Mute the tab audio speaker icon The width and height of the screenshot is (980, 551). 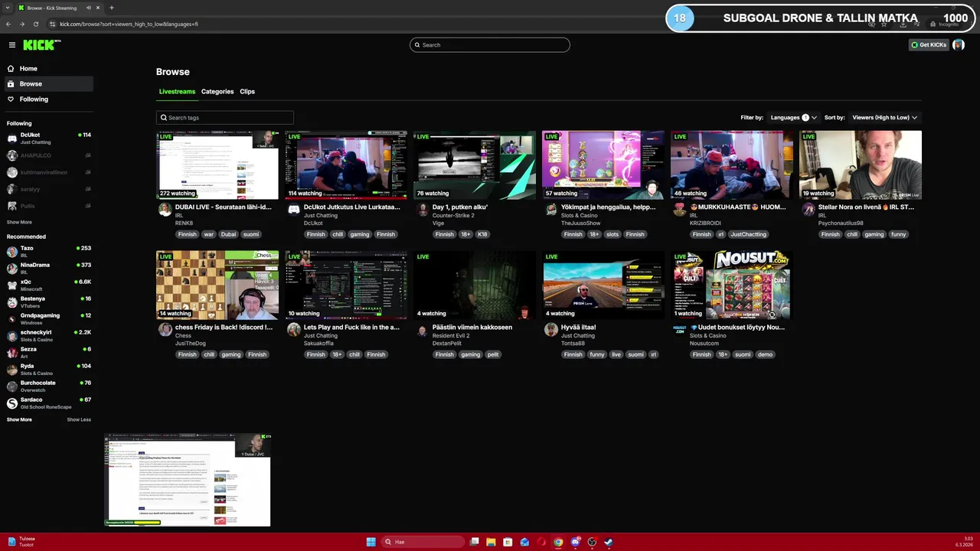coord(88,8)
